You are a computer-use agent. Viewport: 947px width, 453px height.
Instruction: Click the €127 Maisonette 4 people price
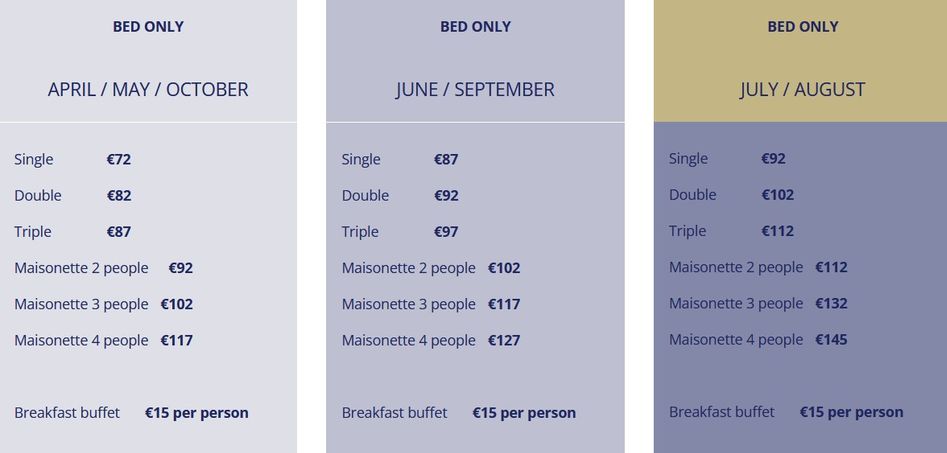(x=504, y=340)
